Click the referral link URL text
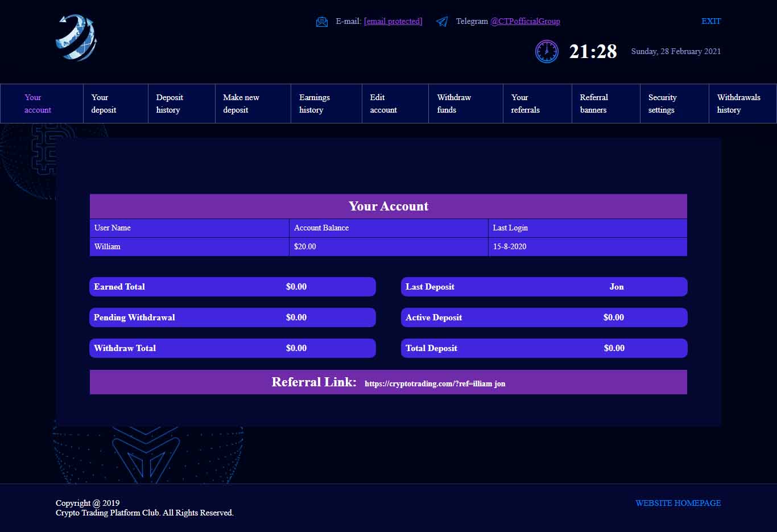Image resolution: width=777 pixels, height=532 pixels. pos(435,383)
